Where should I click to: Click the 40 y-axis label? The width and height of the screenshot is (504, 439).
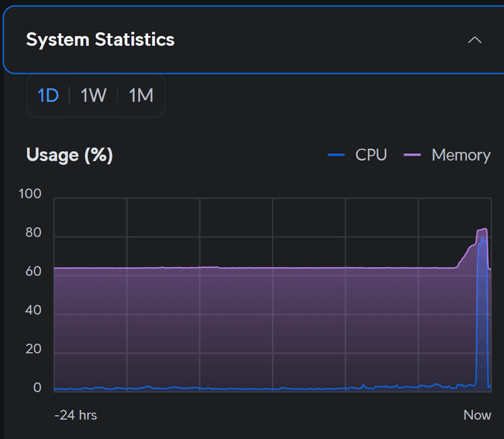click(33, 311)
